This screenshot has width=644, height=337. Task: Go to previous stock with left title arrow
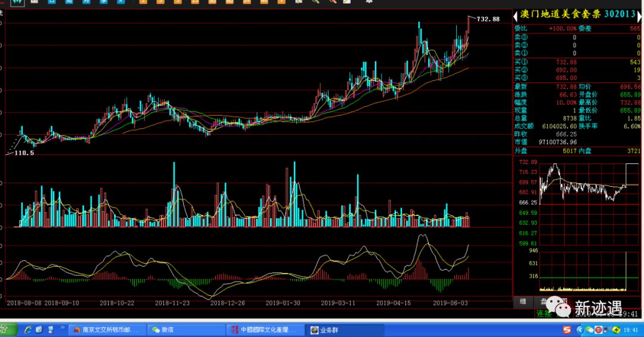515,17
